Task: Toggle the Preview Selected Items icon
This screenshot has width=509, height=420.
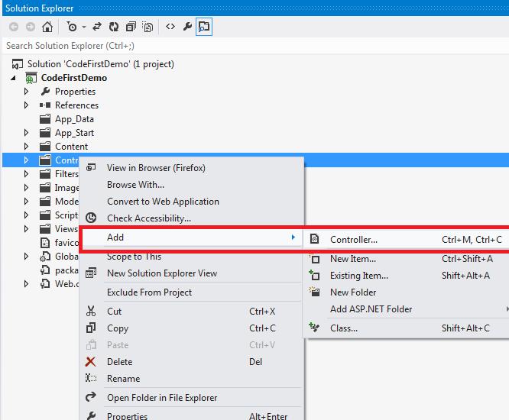Action: coord(204,27)
